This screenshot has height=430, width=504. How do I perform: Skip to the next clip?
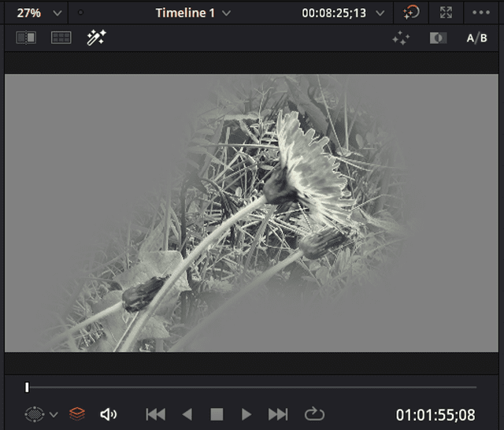pyautogui.click(x=278, y=414)
